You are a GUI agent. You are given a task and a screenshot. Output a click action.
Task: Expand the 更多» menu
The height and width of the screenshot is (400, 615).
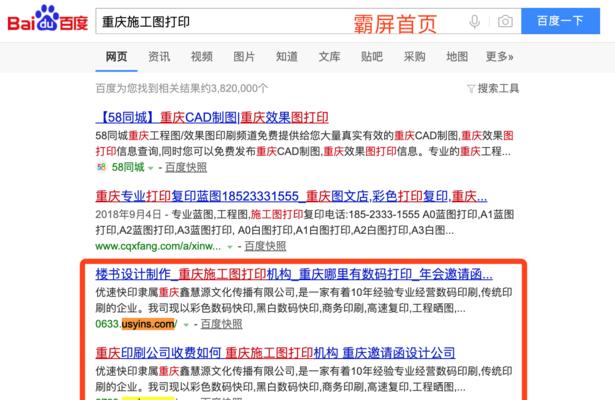click(x=499, y=57)
